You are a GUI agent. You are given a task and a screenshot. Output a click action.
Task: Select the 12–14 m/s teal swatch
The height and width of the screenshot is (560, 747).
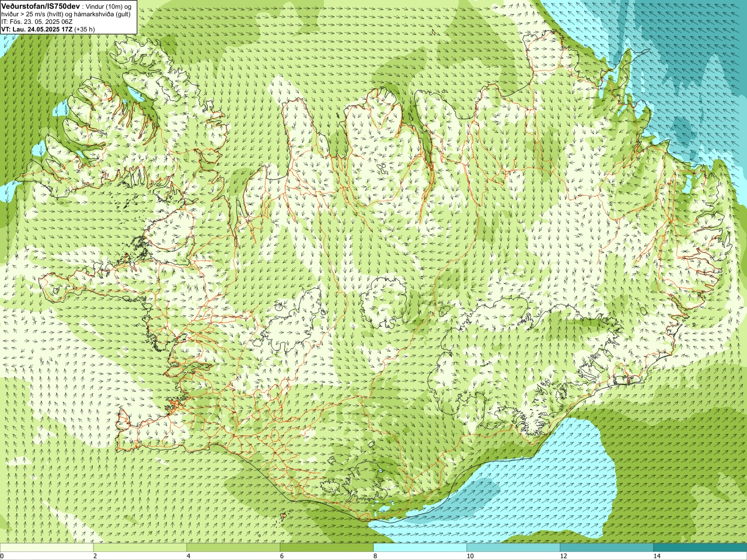tap(607, 548)
